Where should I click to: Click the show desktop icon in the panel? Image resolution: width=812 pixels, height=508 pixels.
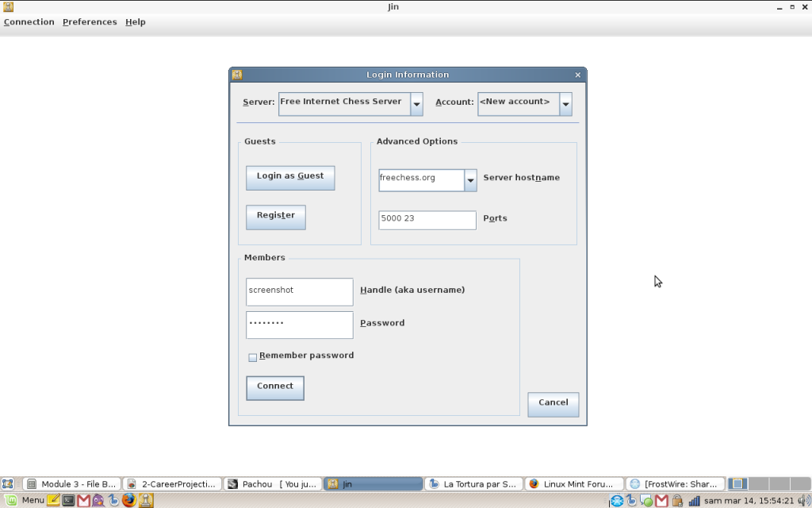point(7,484)
